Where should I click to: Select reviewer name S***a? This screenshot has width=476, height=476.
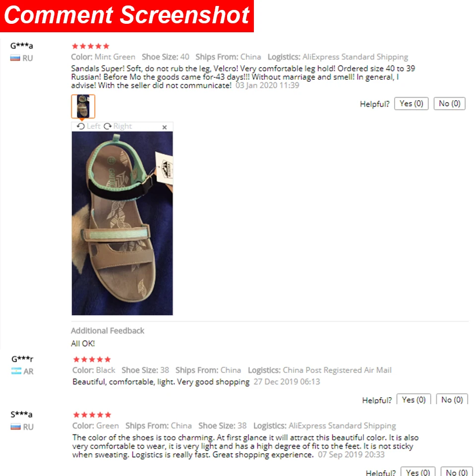[21, 415]
